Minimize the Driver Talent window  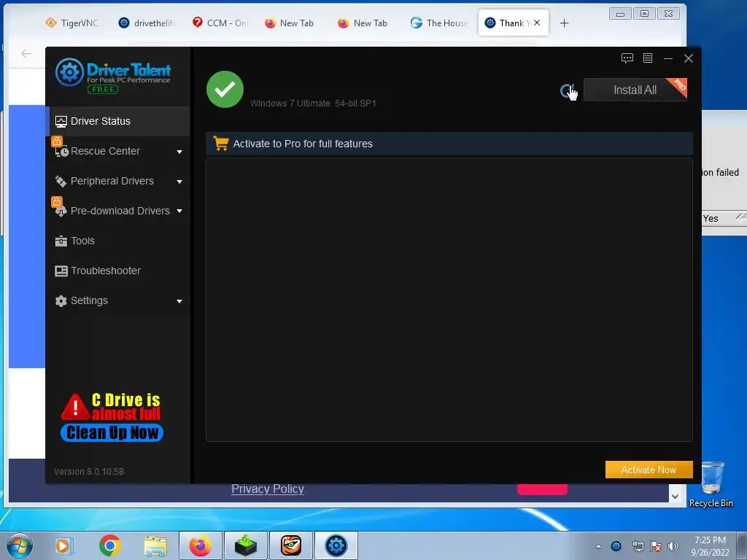pos(668,58)
